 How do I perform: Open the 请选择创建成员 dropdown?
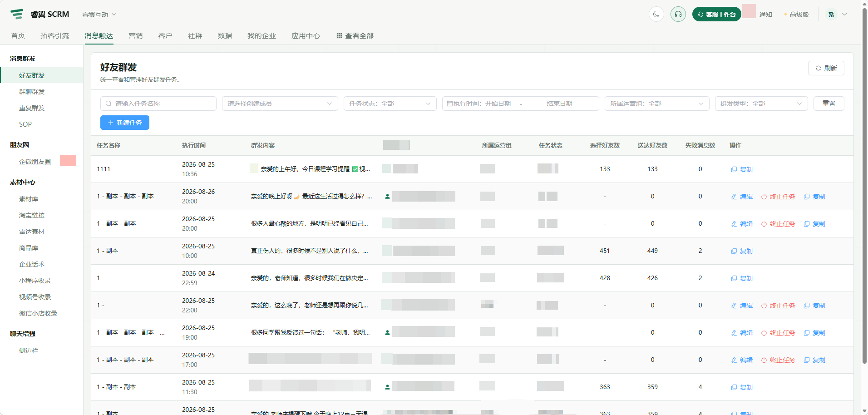point(280,104)
